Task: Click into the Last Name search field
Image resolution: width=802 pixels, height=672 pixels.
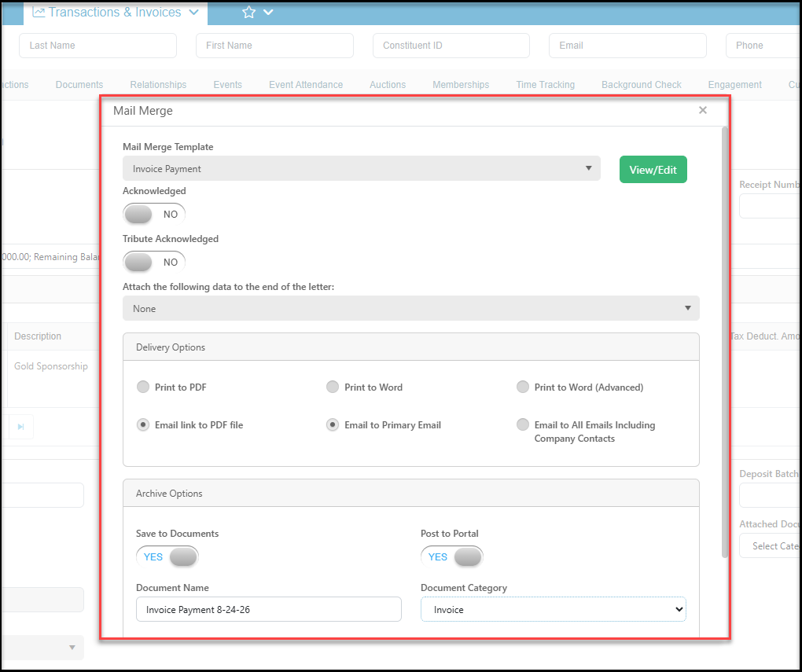Action: (x=97, y=46)
